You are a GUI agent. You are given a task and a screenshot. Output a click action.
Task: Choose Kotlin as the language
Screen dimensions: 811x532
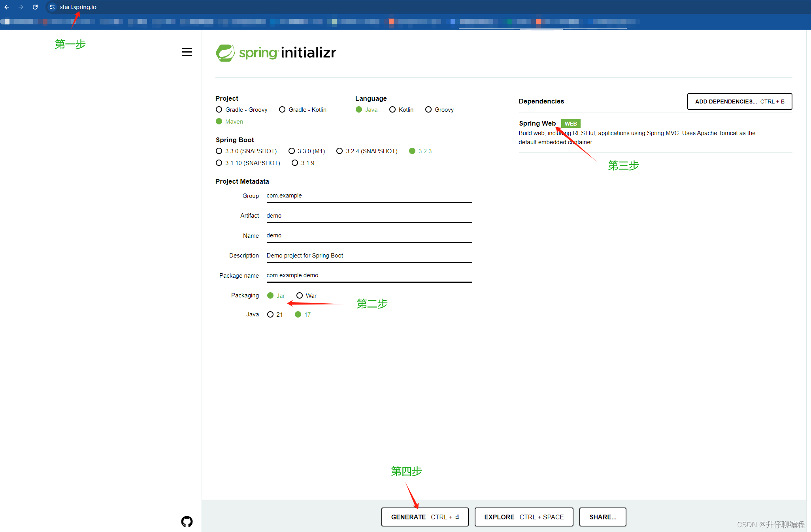click(x=401, y=110)
